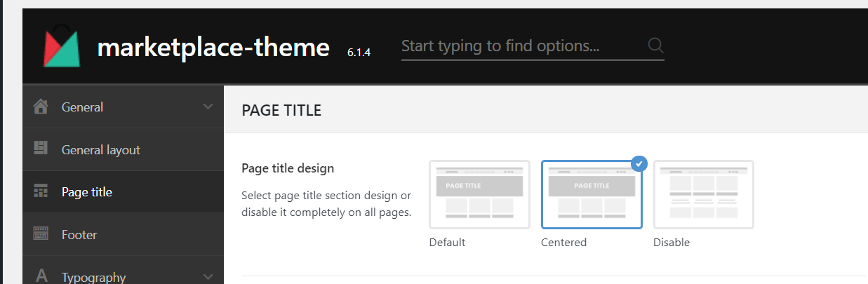Click the Page title sidebar icon
This screenshot has height=284, width=868.
coord(41,191)
